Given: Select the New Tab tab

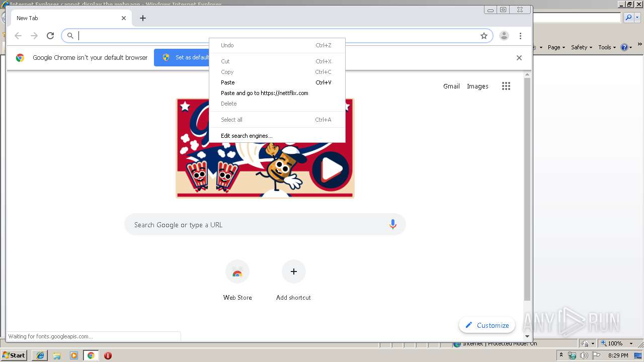Looking at the screenshot, I should click(71, 18).
